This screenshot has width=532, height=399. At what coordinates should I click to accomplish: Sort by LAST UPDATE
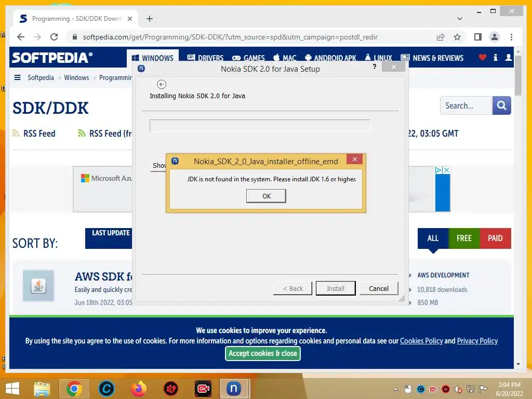click(109, 238)
